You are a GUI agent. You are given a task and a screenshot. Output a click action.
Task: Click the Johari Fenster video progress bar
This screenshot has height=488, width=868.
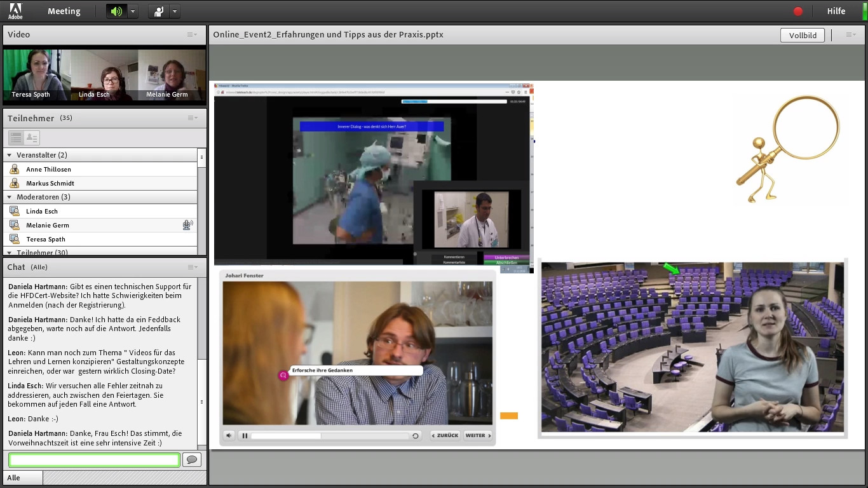pos(330,436)
